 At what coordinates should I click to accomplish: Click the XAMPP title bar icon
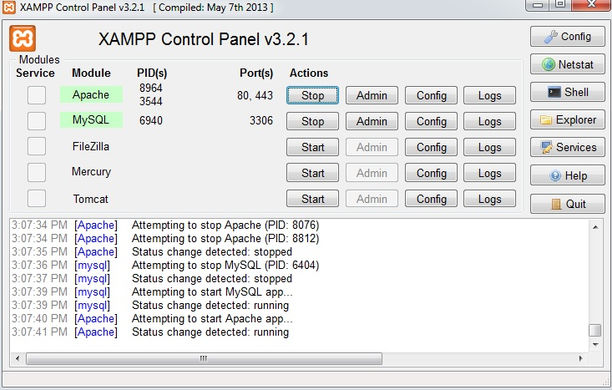pos(9,7)
